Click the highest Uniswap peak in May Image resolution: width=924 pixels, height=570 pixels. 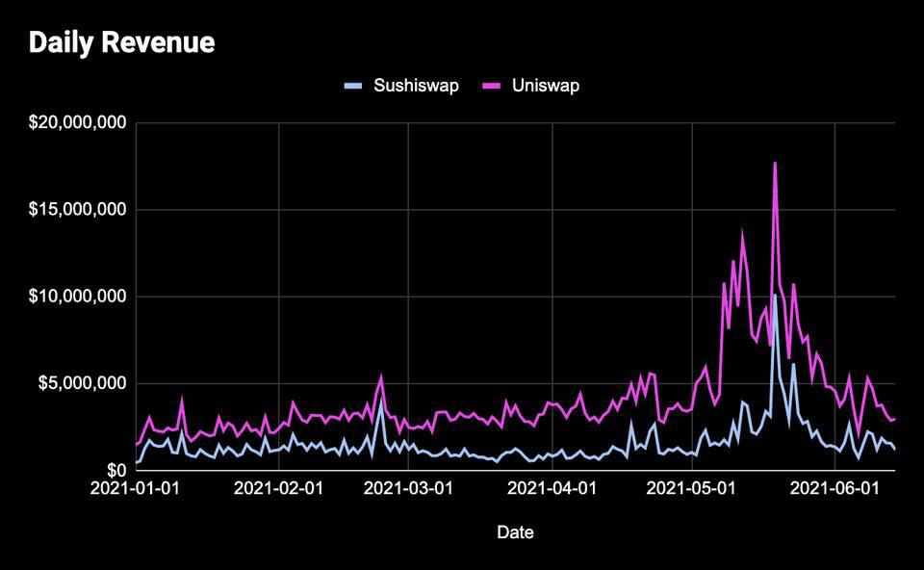(x=775, y=164)
